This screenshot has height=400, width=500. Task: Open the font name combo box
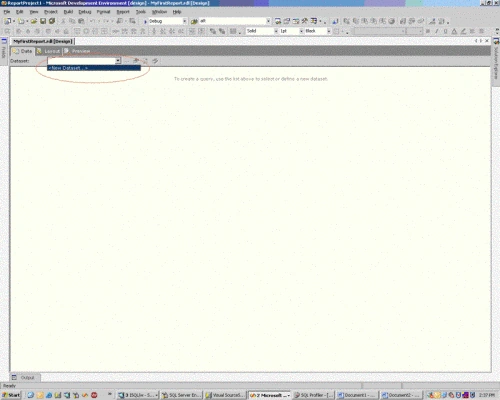[380, 31]
